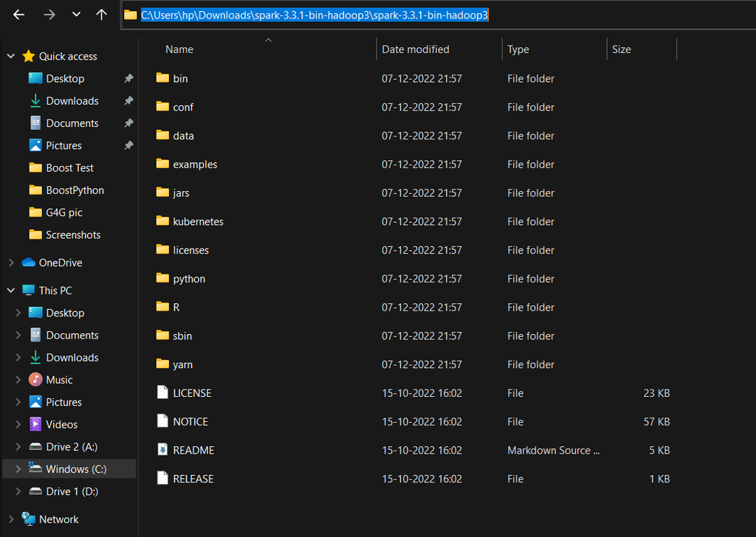Sort by Date modified column

click(x=416, y=49)
